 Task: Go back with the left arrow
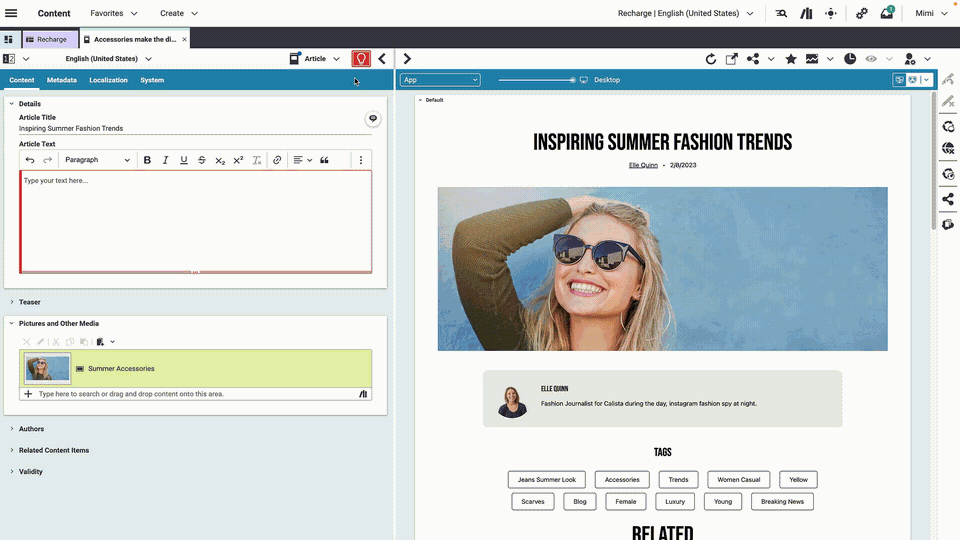tap(382, 59)
